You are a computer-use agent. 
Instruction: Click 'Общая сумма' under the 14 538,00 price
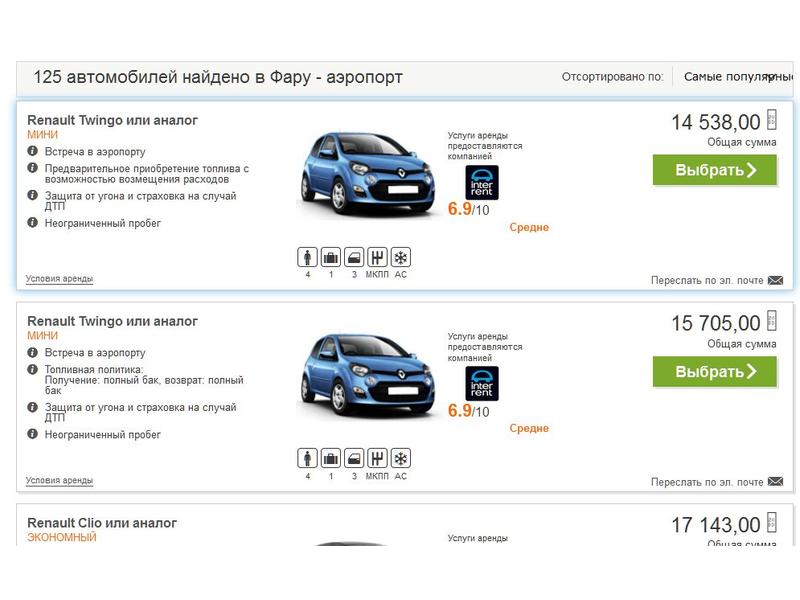(x=742, y=142)
